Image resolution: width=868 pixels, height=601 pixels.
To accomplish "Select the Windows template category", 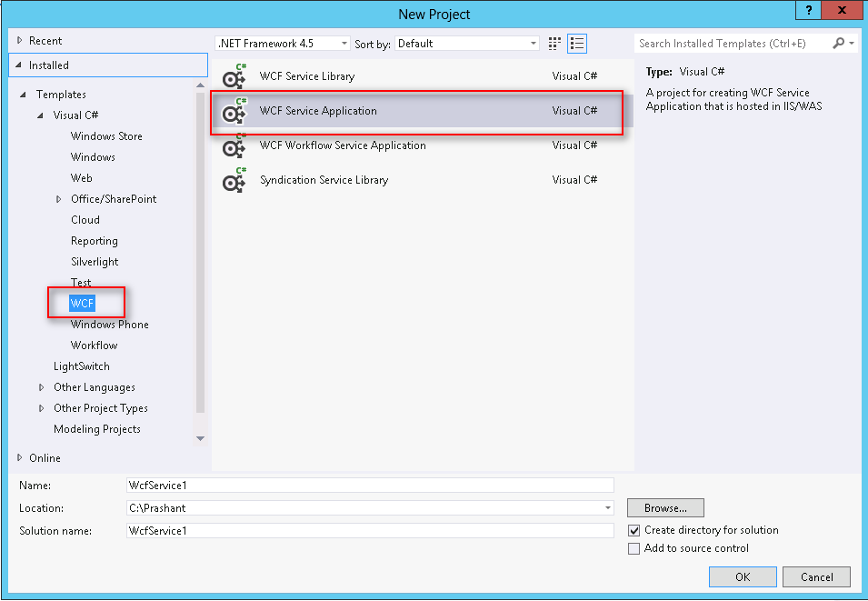I will pos(93,157).
